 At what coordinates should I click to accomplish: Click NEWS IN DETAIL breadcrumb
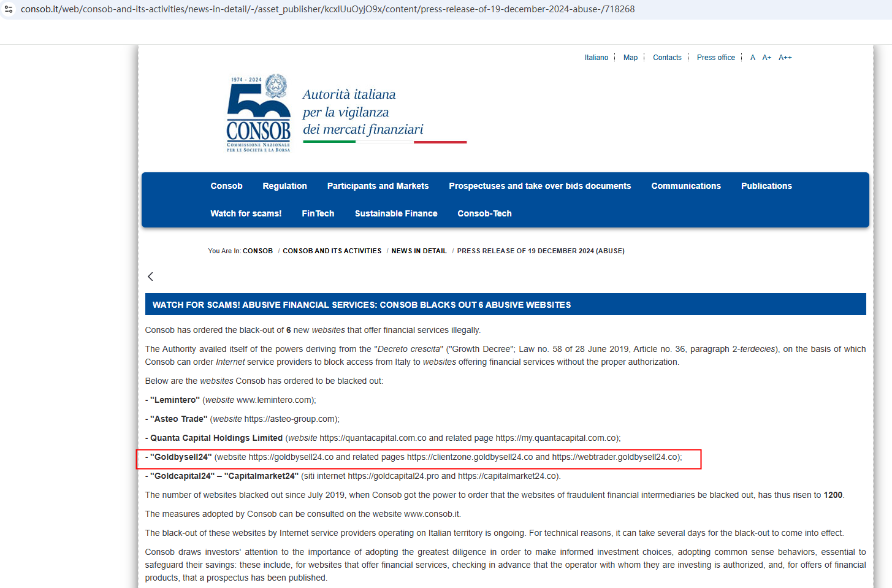[x=419, y=251]
